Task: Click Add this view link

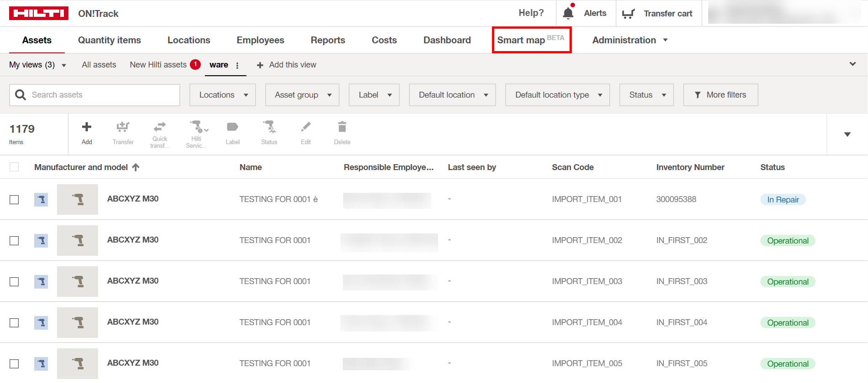Action: tap(287, 65)
